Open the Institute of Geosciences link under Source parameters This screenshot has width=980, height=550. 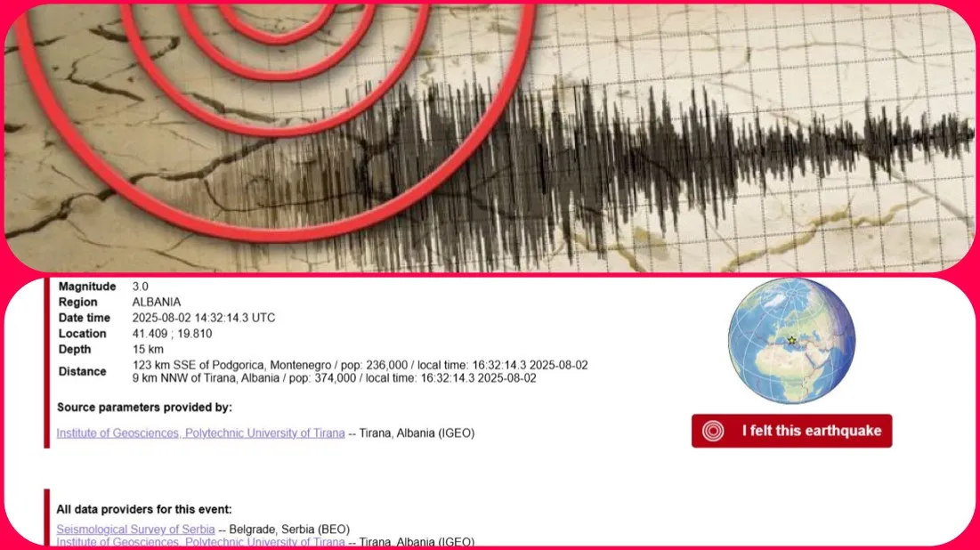[200, 433]
